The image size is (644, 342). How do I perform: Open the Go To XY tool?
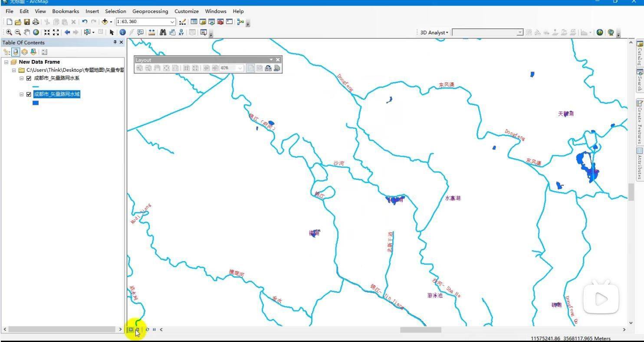pyautogui.click(x=181, y=32)
